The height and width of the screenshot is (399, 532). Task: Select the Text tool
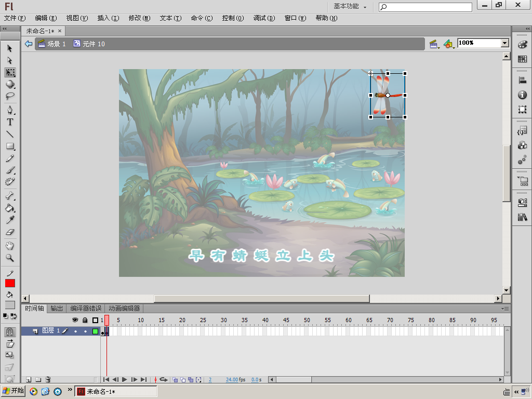coord(10,122)
